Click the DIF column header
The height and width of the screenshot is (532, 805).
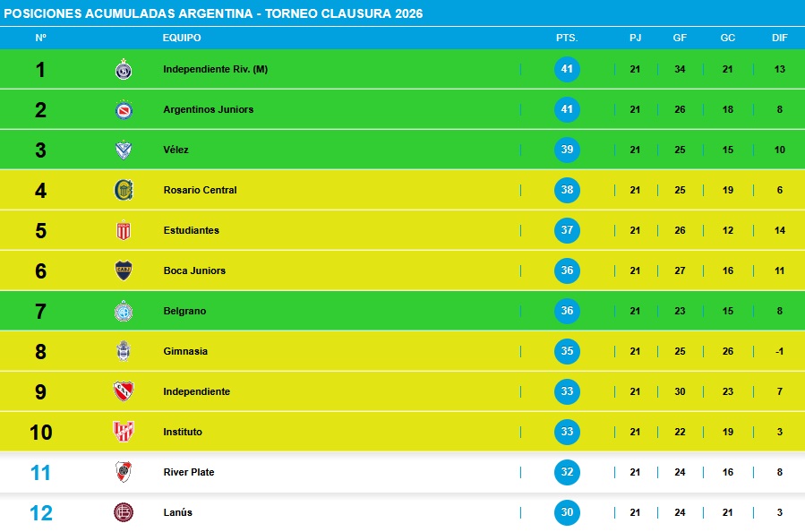(x=779, y=38)
